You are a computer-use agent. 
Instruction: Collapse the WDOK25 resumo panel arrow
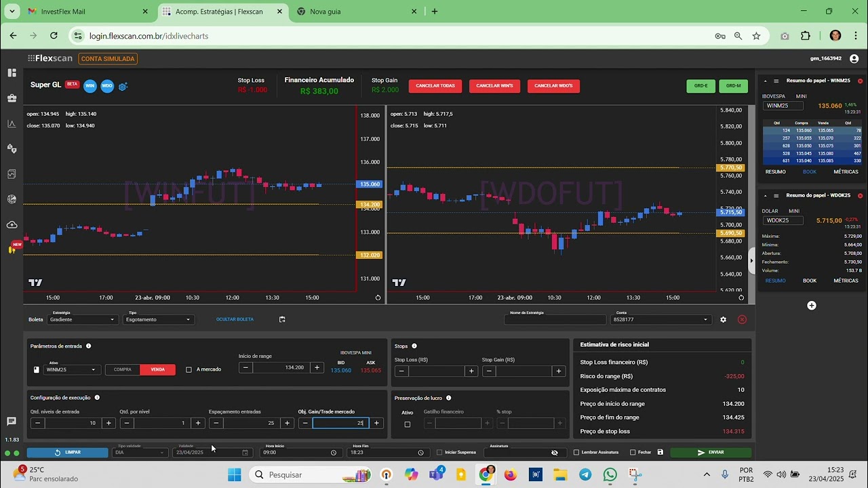coord(766,195)
